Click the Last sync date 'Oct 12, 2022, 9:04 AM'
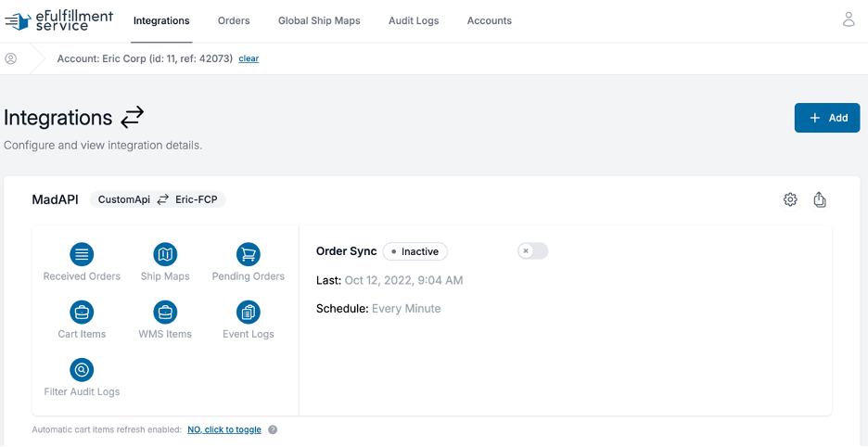 tap(403, 280)
